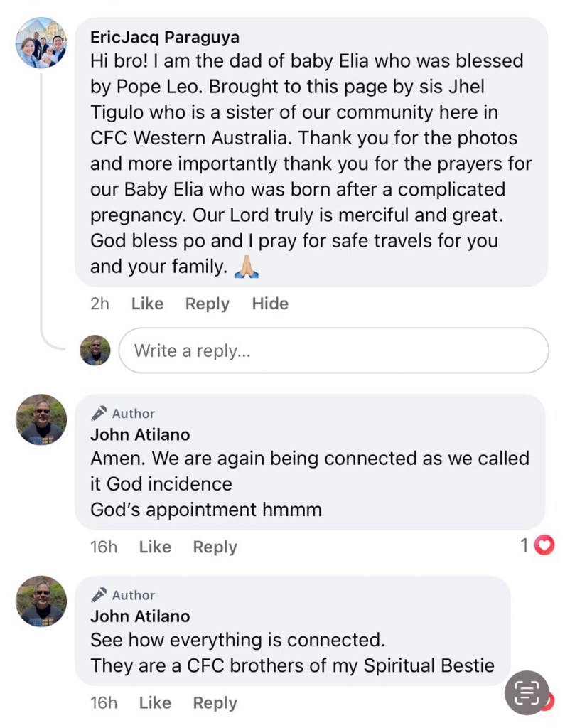Click Author pencil icon above Spiritual Bestie comment
The height and width of the screenshot is (728, 565).
pos(100,594)
